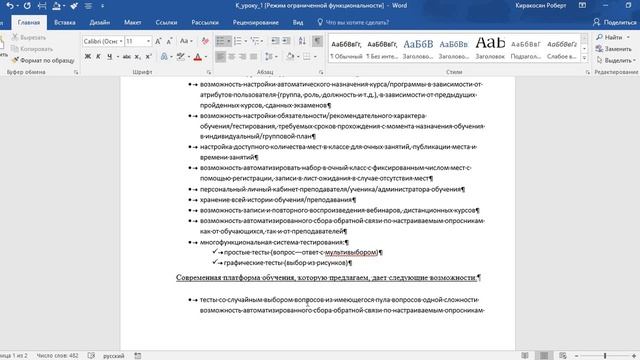Screen dimensions: 640x360
Task: Click the word count 'Число слов: 482'
Action: (x=58, y=356)
